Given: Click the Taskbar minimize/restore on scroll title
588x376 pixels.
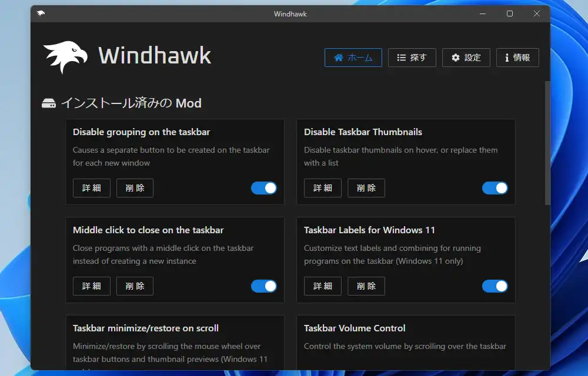Looking at the screenshot, I should (x=145, y=328).
